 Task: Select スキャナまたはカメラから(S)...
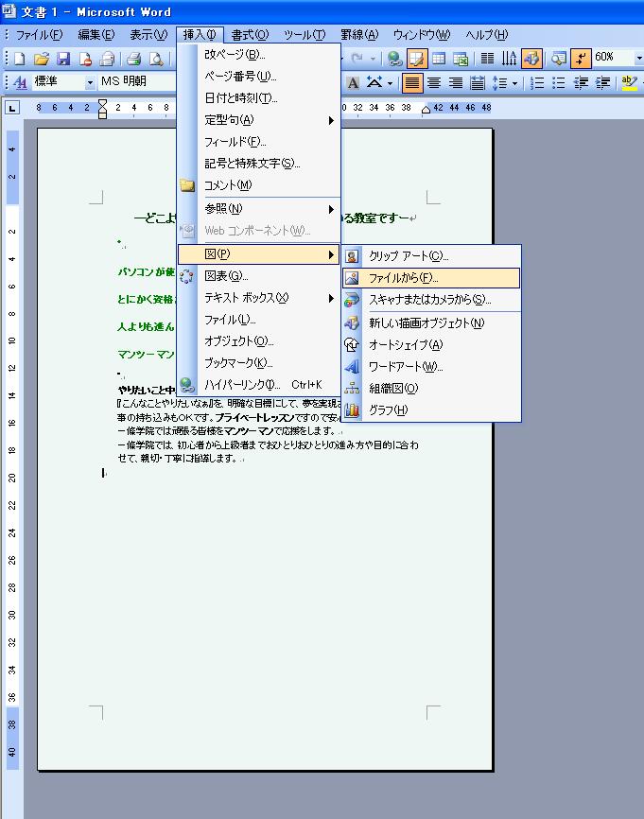tap(431, 300)
